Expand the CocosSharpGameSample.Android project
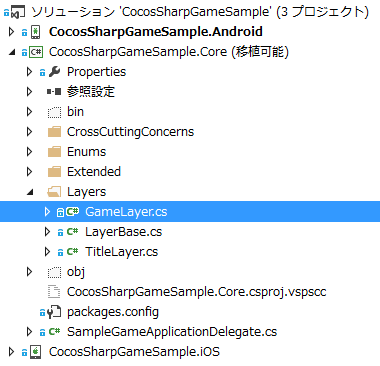Image resolution: width=380 pixels, height=366 pixels. [x=11, y=32]
